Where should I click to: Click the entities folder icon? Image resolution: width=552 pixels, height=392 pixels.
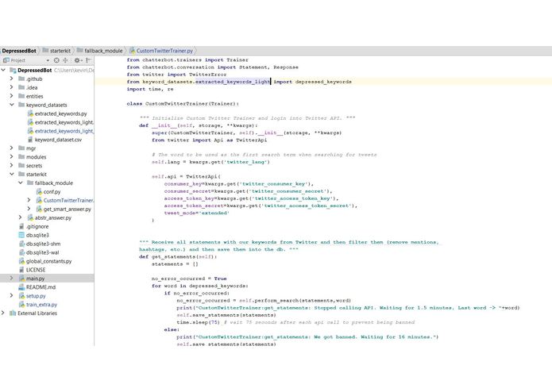coord(21,96)
